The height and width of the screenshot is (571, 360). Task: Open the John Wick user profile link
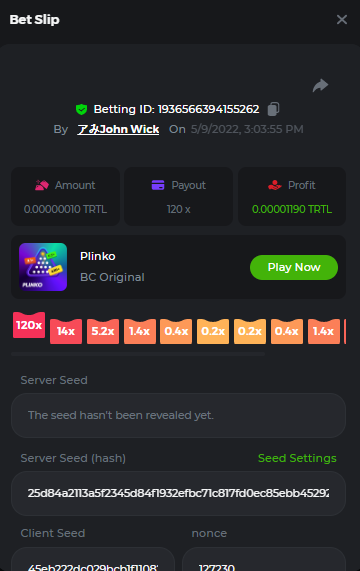coord(118,129)
